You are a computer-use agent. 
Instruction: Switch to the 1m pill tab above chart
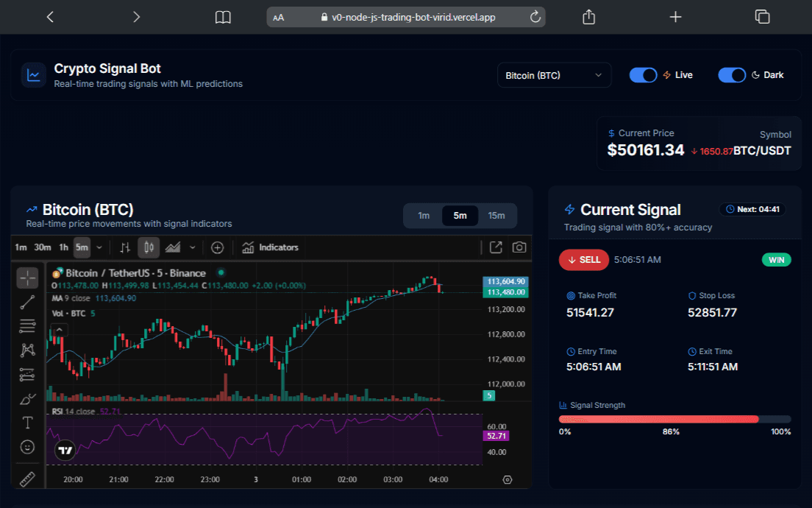424,216
